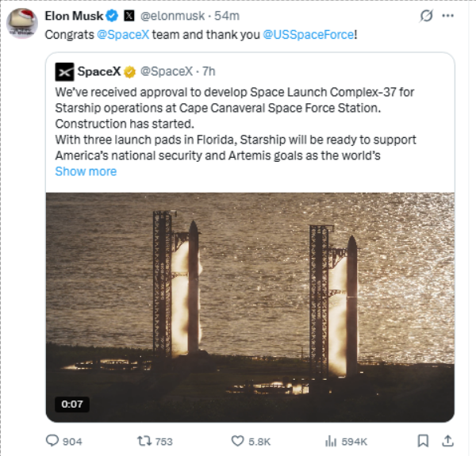Open the @USSpaceForce mention link

click(305, 35)
